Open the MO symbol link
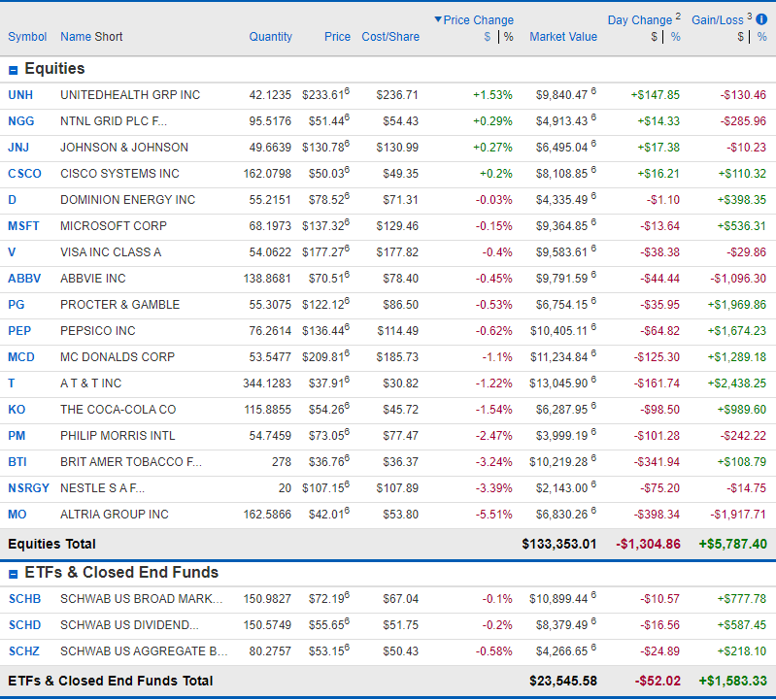The width and height of the screenshot is (776, 700). [17, 515]
